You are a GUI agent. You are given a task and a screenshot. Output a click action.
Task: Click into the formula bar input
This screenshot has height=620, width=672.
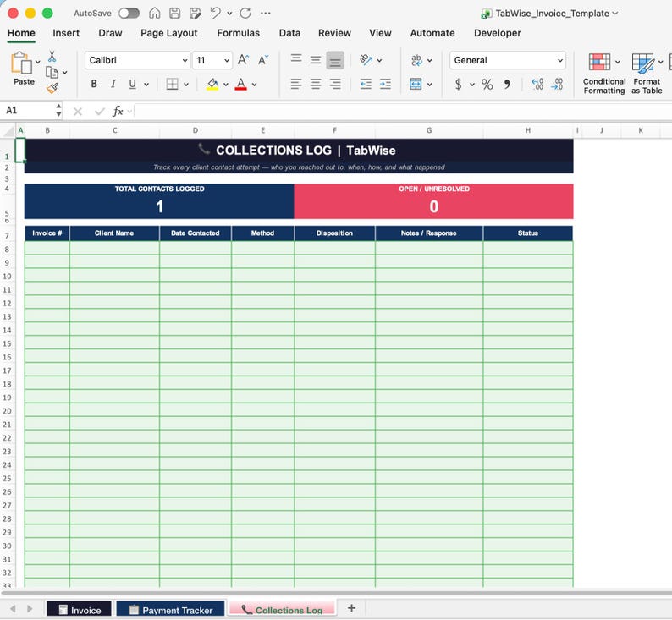403,111
